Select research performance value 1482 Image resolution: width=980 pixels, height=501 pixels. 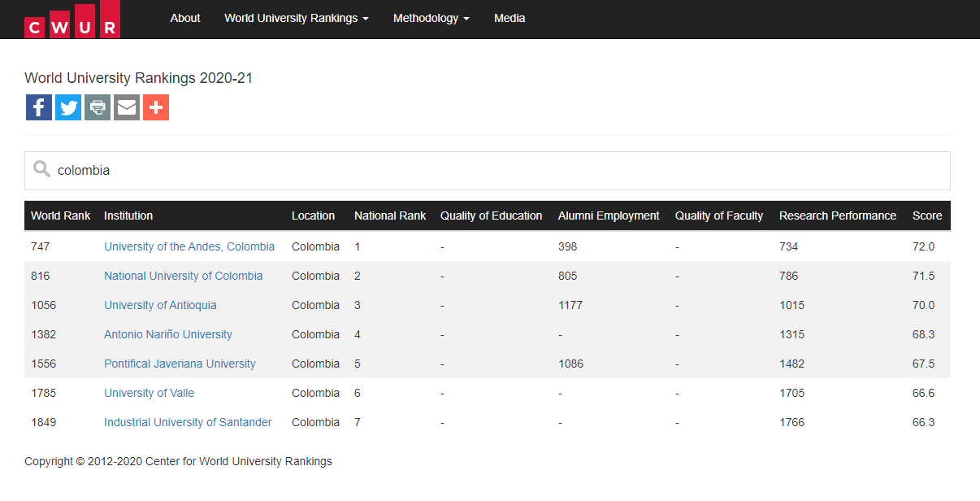(x=791, y=364)
